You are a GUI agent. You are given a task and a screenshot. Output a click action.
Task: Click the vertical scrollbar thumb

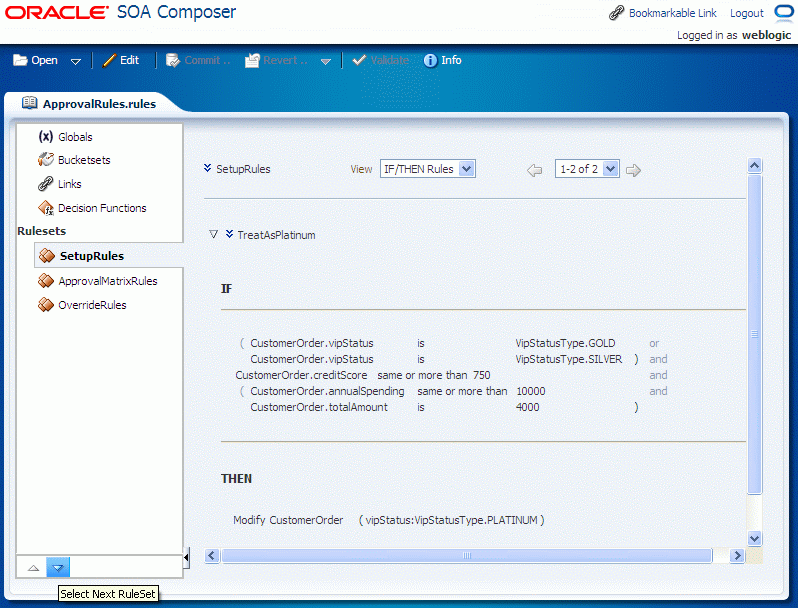pyautogui.click(x=755, y=334)
